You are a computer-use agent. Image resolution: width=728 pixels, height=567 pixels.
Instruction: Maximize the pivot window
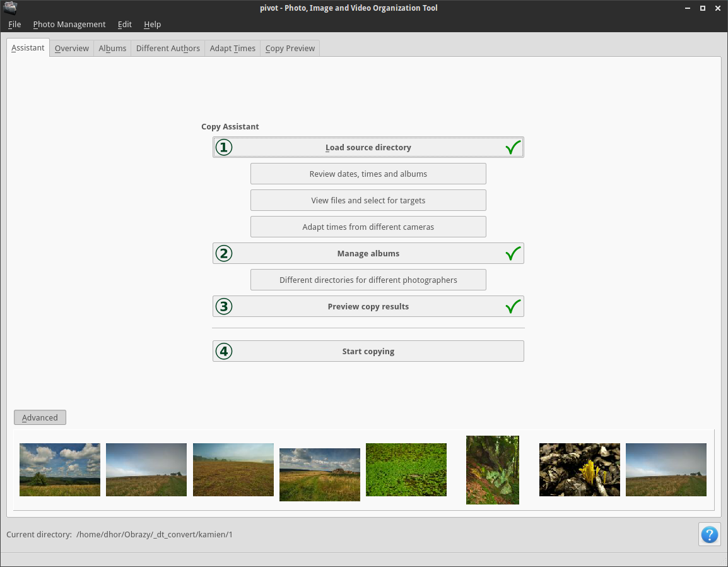(x=703, y=8)
